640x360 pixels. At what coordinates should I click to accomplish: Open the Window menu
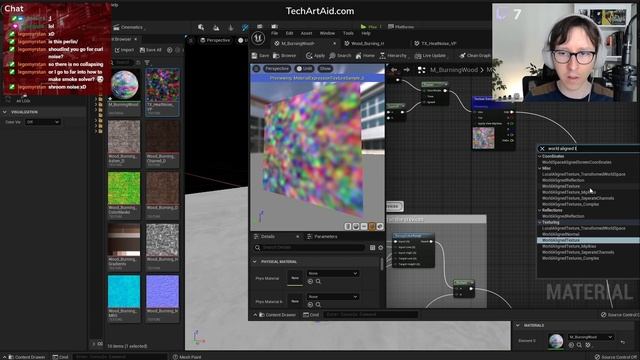[327, 33]
